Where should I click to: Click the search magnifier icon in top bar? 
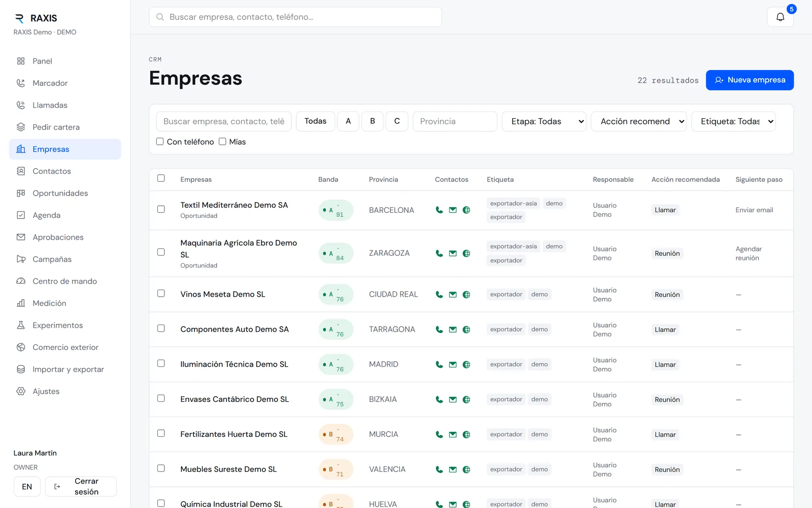(x=160, y=17)
